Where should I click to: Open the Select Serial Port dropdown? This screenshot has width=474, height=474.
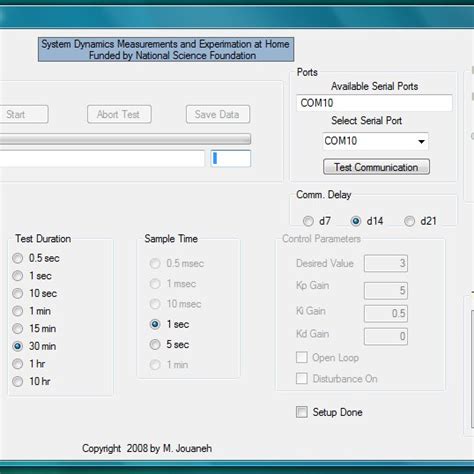tap(375, 141)
